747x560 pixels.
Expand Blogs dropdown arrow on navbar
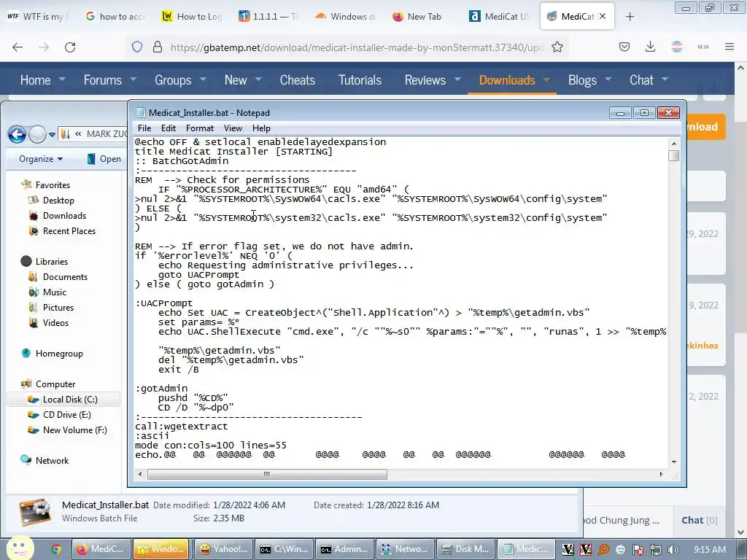tap(608, 79)
